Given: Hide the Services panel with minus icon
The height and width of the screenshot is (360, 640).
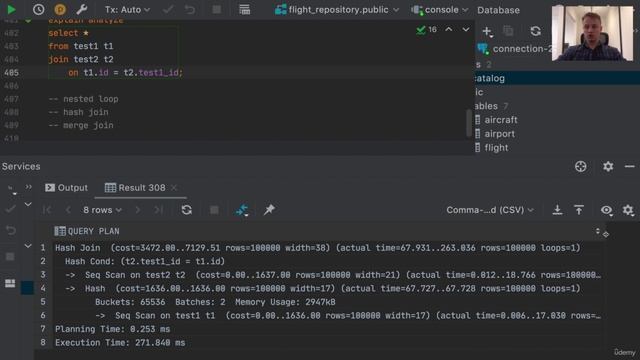Looking at the screenshot, I should pos(629,167).
